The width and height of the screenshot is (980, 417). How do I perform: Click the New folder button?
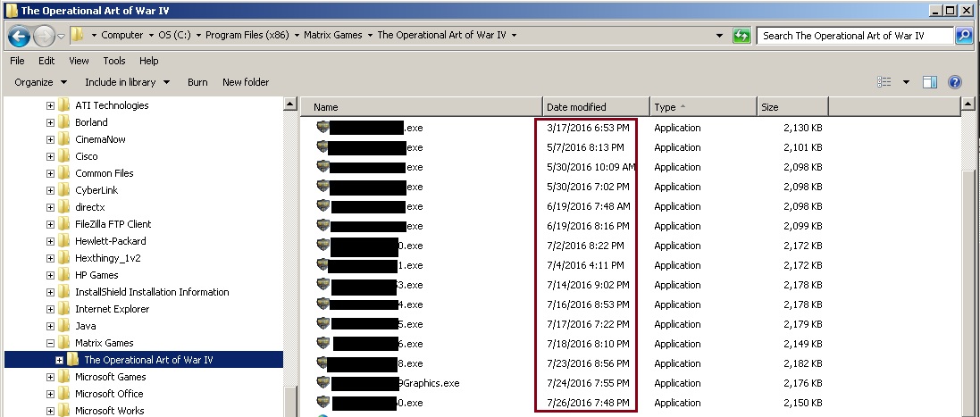246,82
